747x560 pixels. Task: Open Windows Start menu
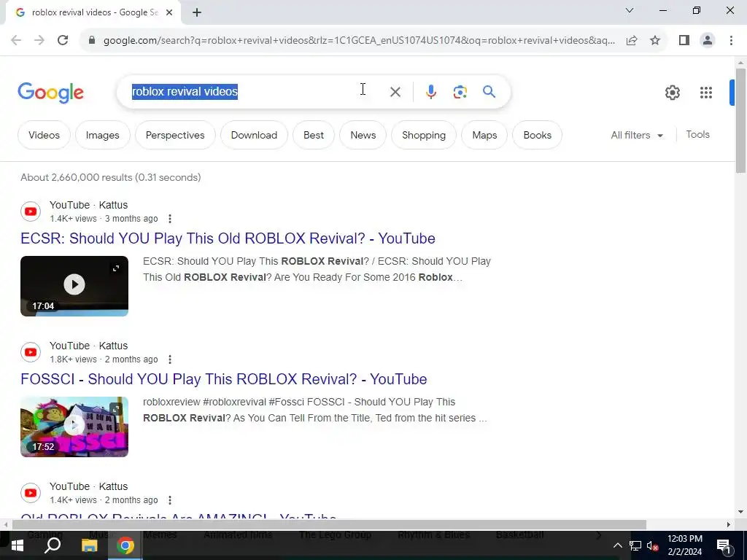pos(18,545)
